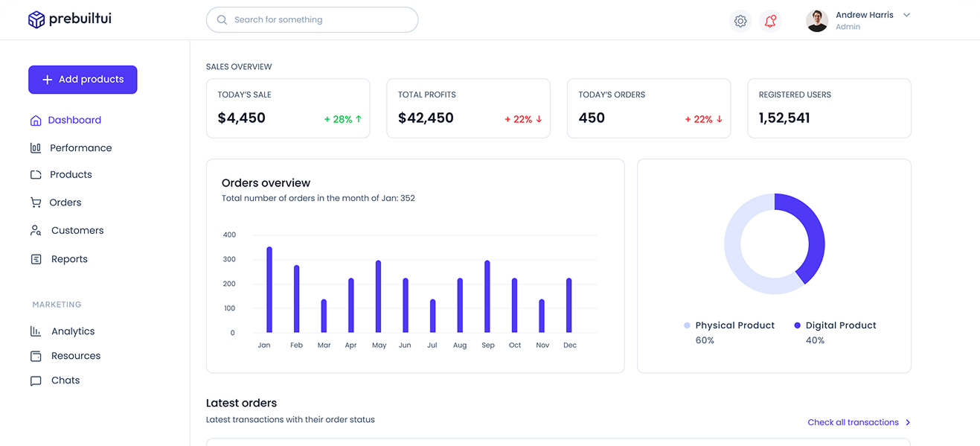Click the Performance bar chart icon
The height and width of the screenshot is (446, 980).
click(x=36, y=148)
